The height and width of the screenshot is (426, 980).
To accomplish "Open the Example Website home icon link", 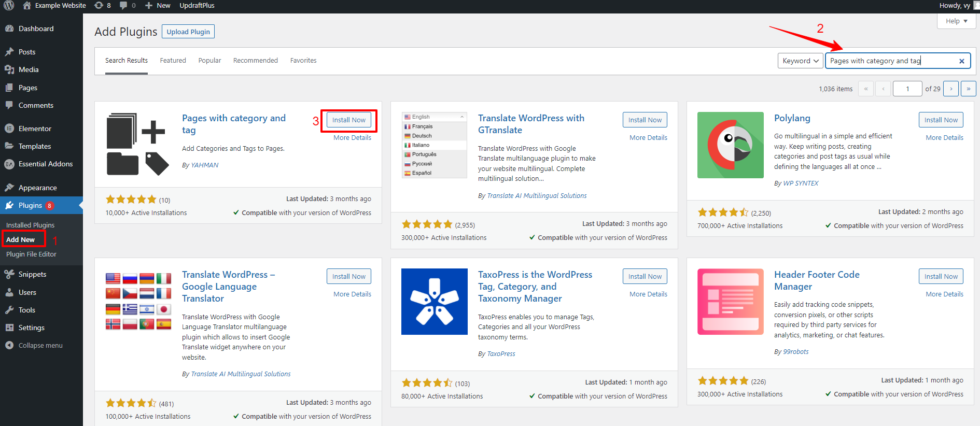I will point(27,5).
